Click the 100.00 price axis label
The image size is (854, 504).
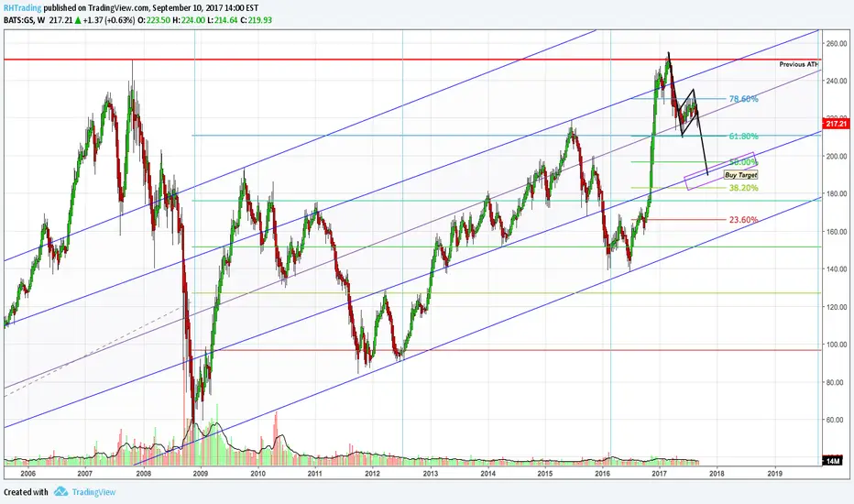click(x=836, y=345)
